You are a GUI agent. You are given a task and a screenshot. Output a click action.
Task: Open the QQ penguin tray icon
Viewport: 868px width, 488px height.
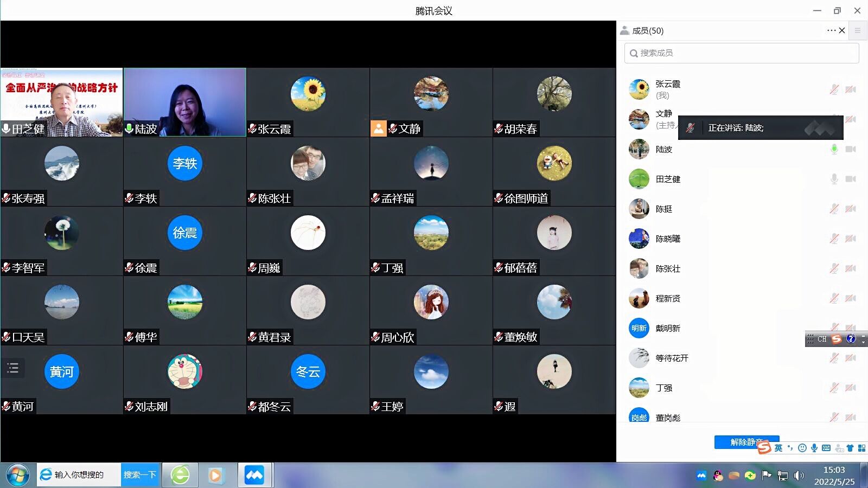718,476
